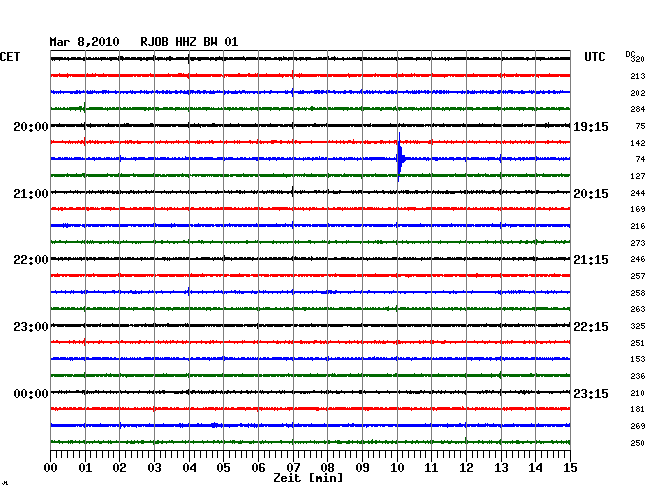Click minute label 07 on the x-axis
650x494 pixels.
click(293, 468)
